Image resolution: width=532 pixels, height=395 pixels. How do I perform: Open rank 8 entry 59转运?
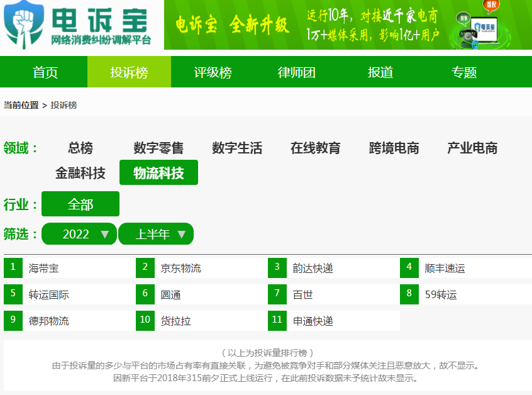(x=441, y=294)
